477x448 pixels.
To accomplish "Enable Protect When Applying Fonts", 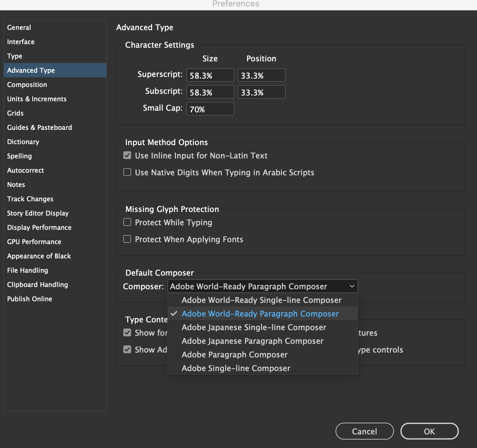I will pyautogui.click(x=127, y=239).
